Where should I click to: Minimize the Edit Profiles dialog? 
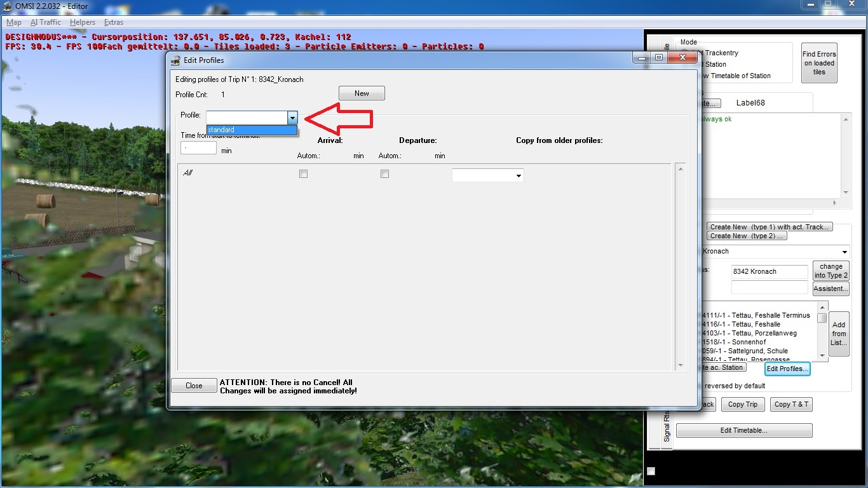(642, 58)
